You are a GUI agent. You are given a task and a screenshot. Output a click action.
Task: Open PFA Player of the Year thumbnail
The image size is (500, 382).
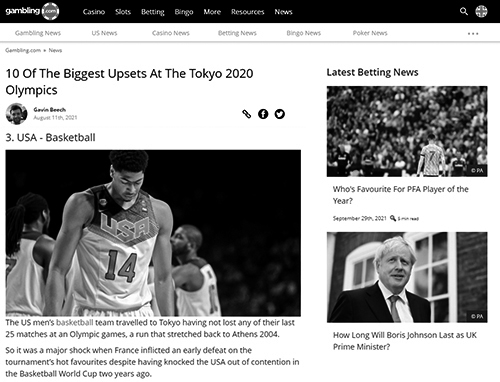(407, 131)
